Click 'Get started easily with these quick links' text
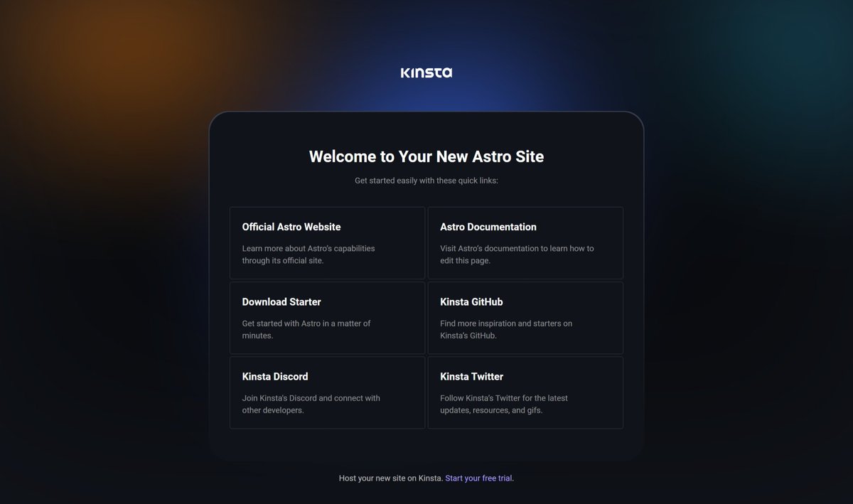 [x=426, y=181]
